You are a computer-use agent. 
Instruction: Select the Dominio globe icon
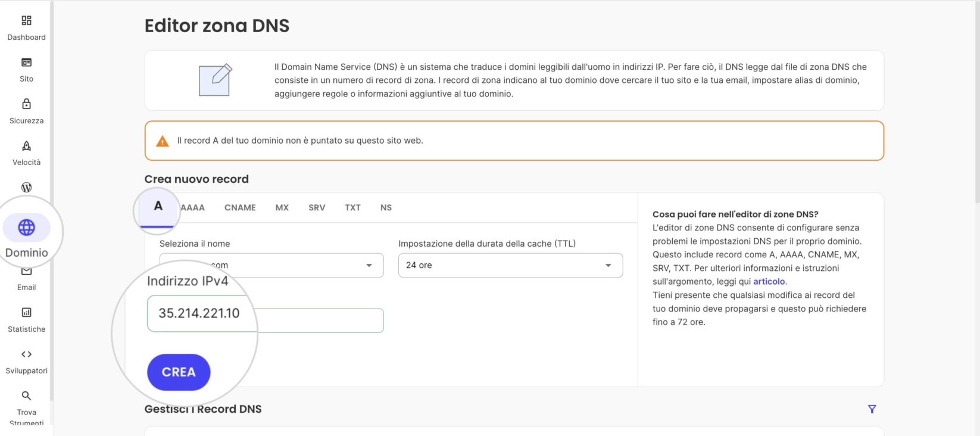coord(26,228)
